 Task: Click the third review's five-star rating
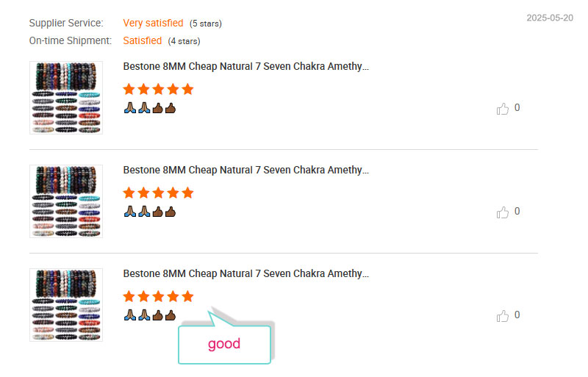click(x=158, y=296)
